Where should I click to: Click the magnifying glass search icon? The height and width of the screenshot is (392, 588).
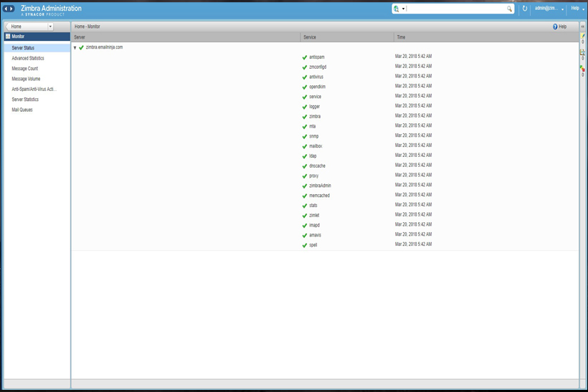509,9
